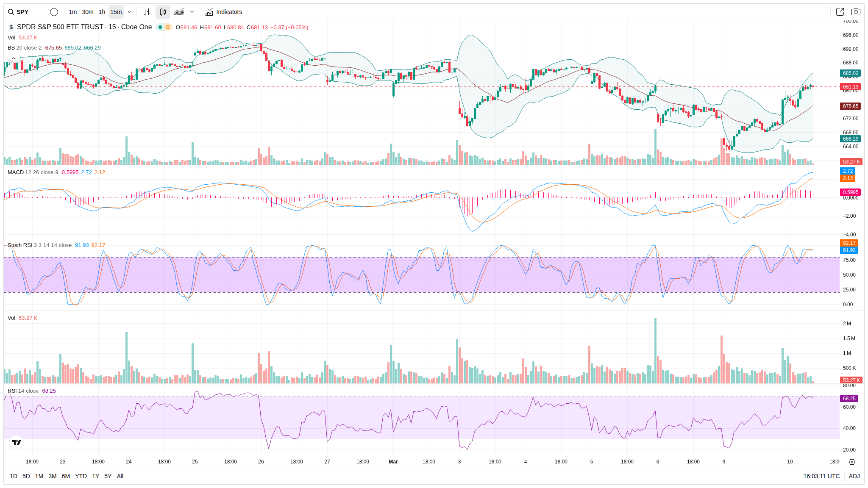Select the Area chart style icon
Screen dimensions: 868x488
click(x=179, y=12)
